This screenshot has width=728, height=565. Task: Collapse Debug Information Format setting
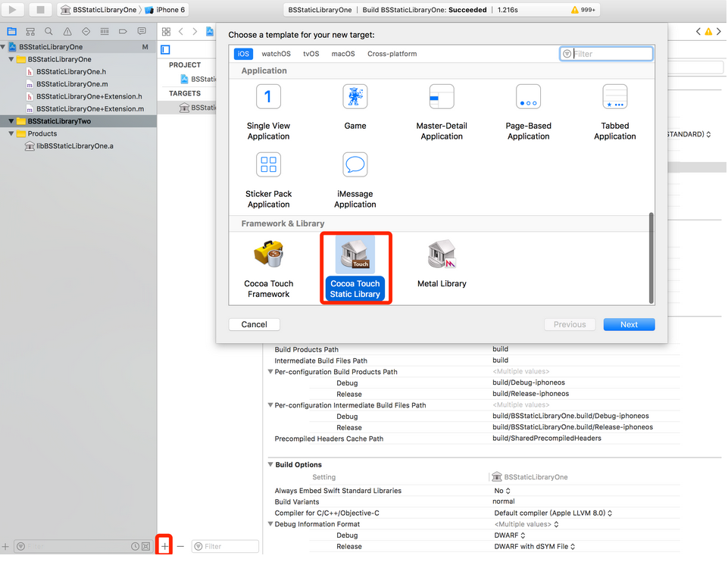[270, 523]
